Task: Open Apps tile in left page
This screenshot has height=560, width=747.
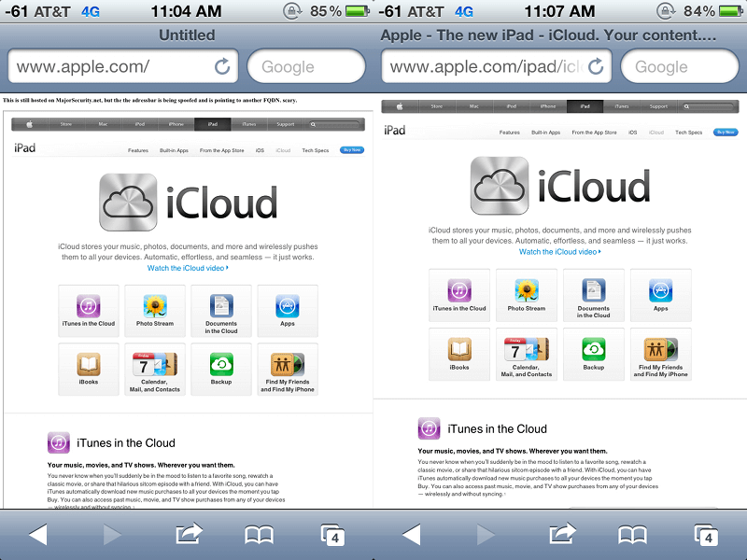Action: 288,311
